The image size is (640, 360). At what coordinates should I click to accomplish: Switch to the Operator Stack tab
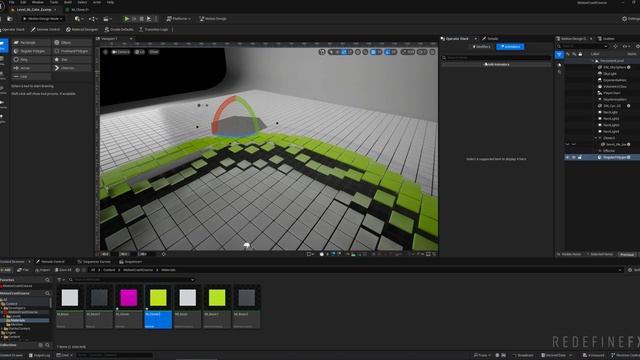pyautogui.click(x=457, y=39)
